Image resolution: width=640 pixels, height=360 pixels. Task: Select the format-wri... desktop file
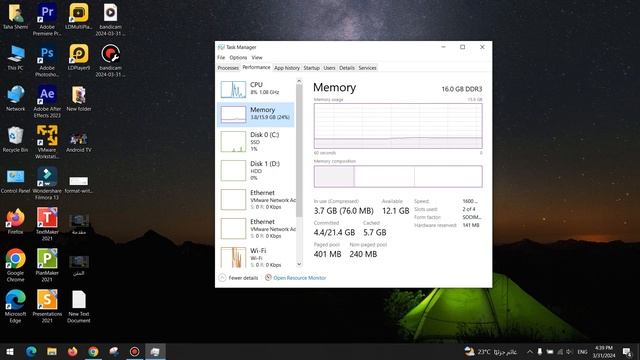(78, 184)
